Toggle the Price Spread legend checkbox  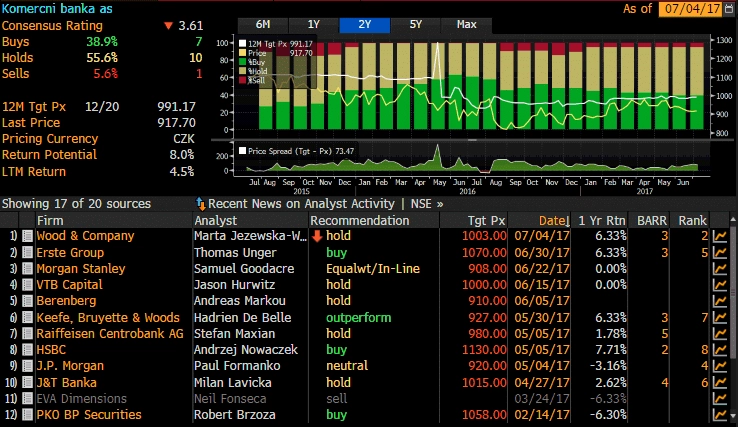pos(242,151)
